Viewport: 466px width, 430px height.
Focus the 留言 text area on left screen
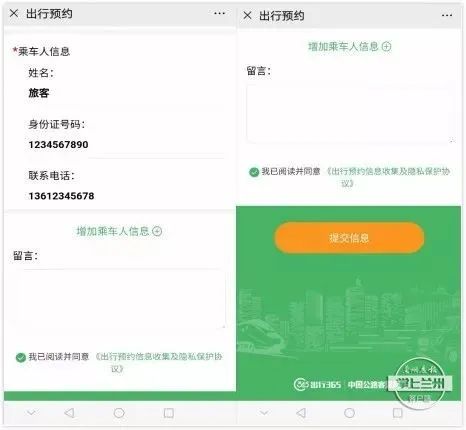[117, 299]
